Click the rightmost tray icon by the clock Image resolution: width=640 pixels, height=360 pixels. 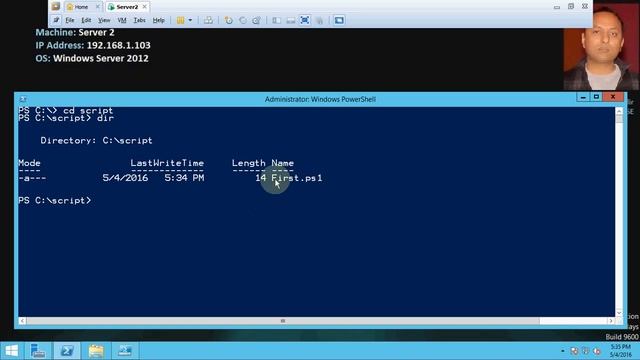click(x=597, y=351)
